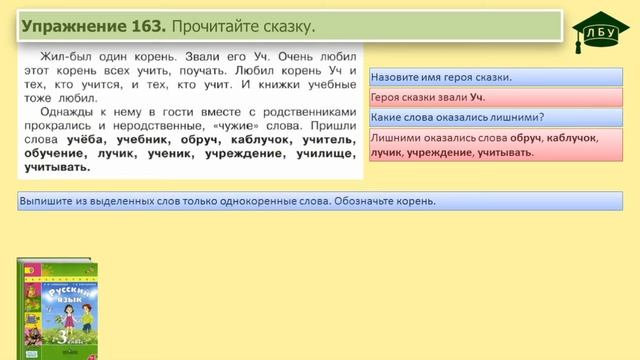This screenshot has height=360, width=640.
Task: Click the bold word "учёба" in story
Action: [x=87, y=140]
